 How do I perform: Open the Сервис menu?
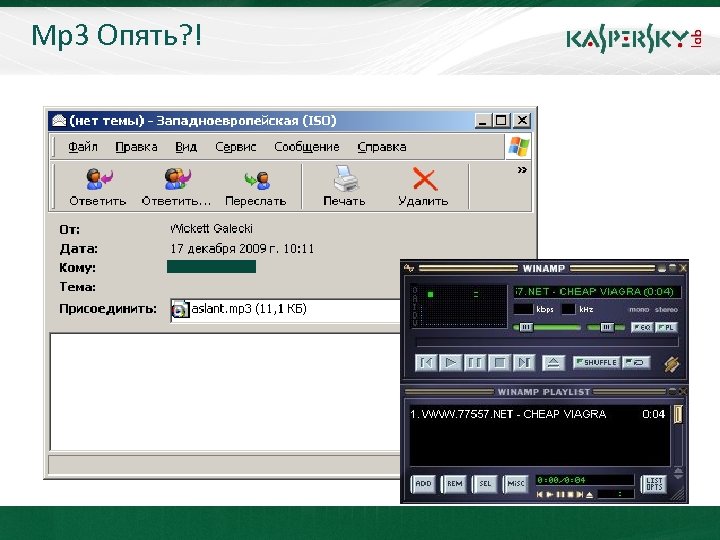click(236, 147)
